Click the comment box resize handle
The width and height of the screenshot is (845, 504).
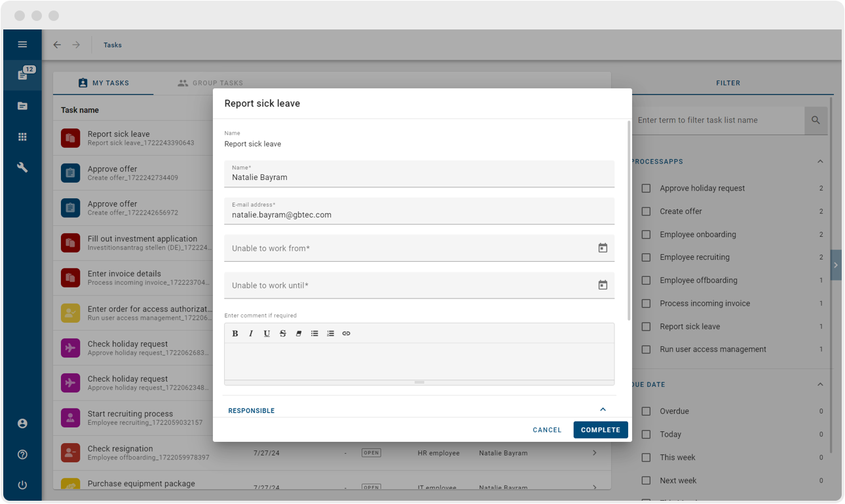(x=419, y=382)
